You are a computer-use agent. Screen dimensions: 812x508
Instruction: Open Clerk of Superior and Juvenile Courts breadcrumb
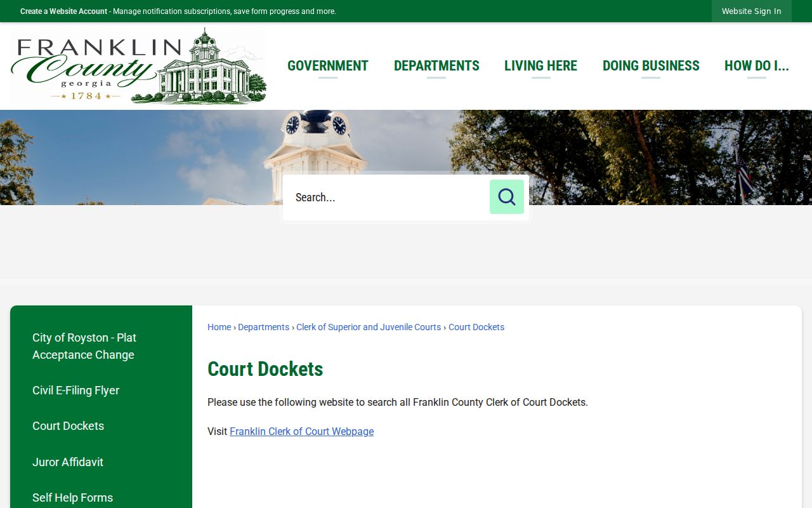(x=369, y=327)
